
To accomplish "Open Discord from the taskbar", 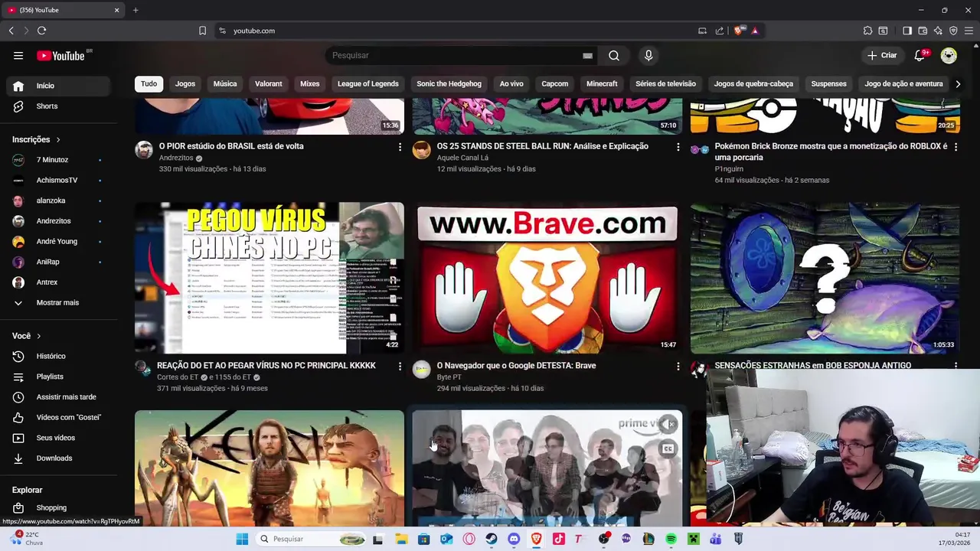I will 514,539.
